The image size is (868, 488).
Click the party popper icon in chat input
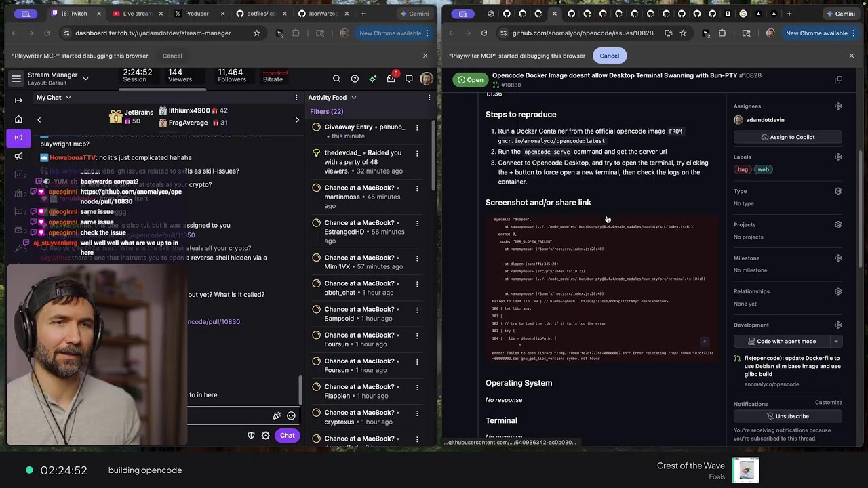pos(277,416)
